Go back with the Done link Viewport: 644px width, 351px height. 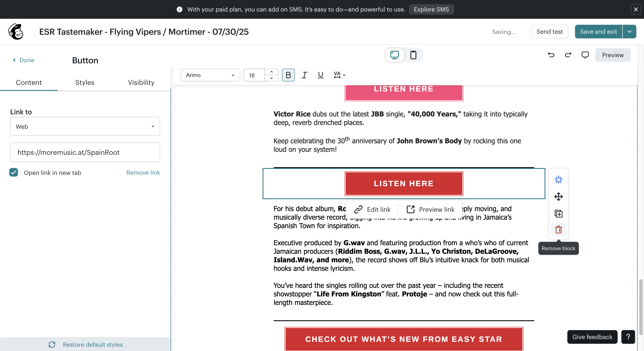23,60
